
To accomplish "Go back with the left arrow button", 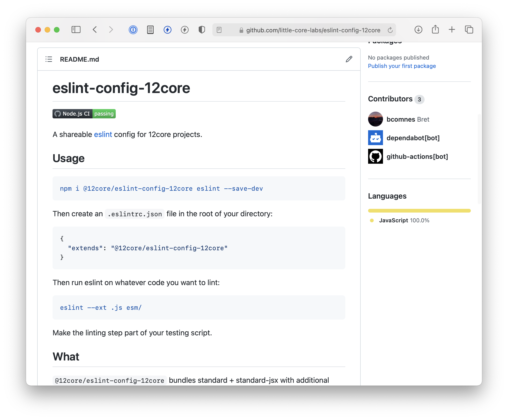I will click(x=95, y=30).
